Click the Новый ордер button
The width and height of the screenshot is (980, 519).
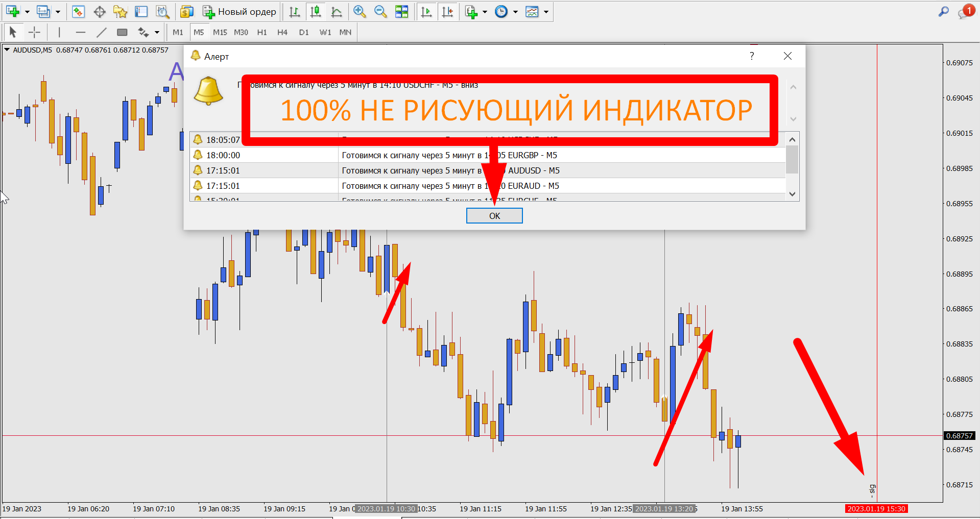point(240,11)
